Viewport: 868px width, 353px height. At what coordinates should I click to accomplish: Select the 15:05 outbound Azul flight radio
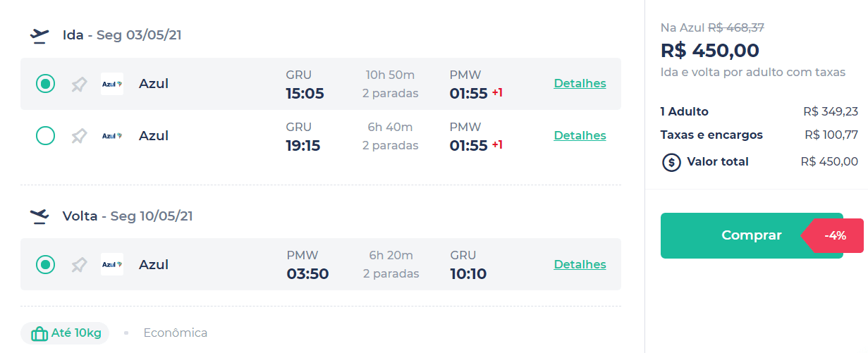[45, 84]
